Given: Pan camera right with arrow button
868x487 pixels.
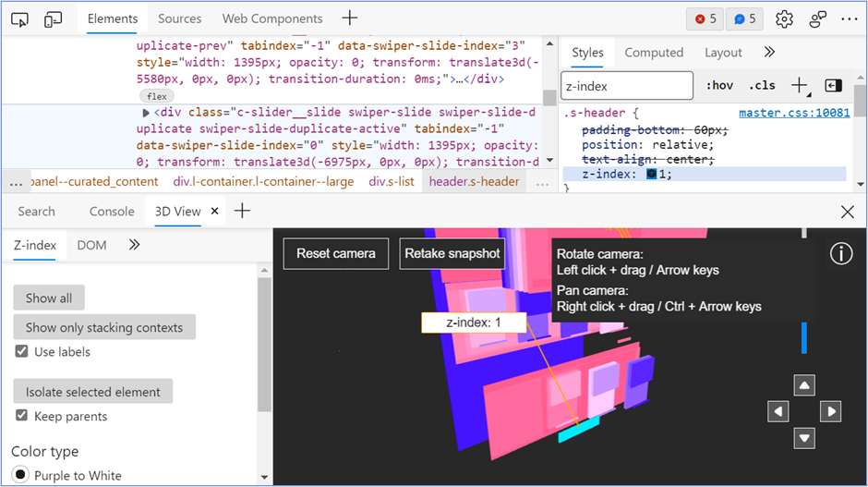Looking at the screenshot, I should [x=831, y=411].
